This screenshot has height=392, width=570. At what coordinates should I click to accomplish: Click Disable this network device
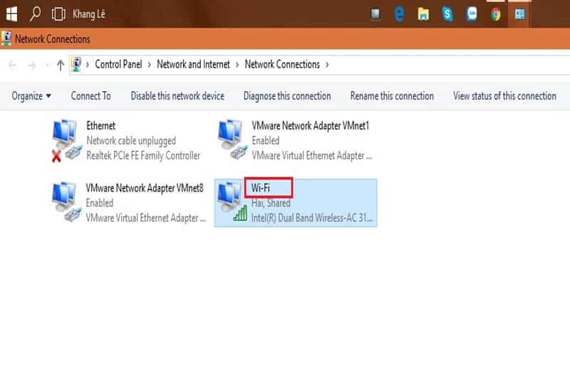tap(177, 96)
